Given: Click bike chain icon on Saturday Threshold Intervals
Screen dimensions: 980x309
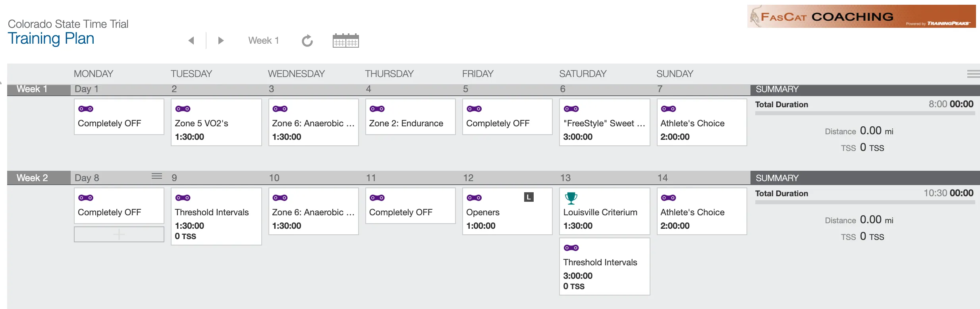Looking at the screenshot, I should point(571,248).
